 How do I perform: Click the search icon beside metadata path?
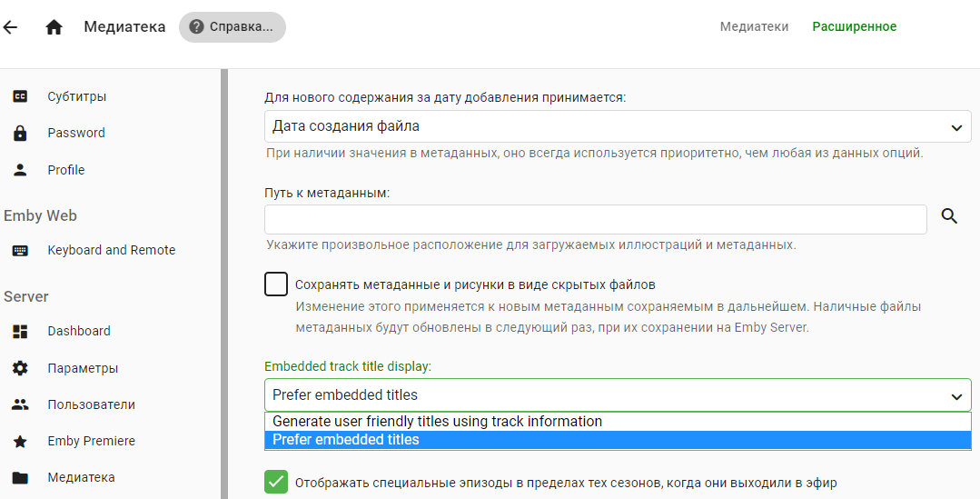click(x=949, y=216)
